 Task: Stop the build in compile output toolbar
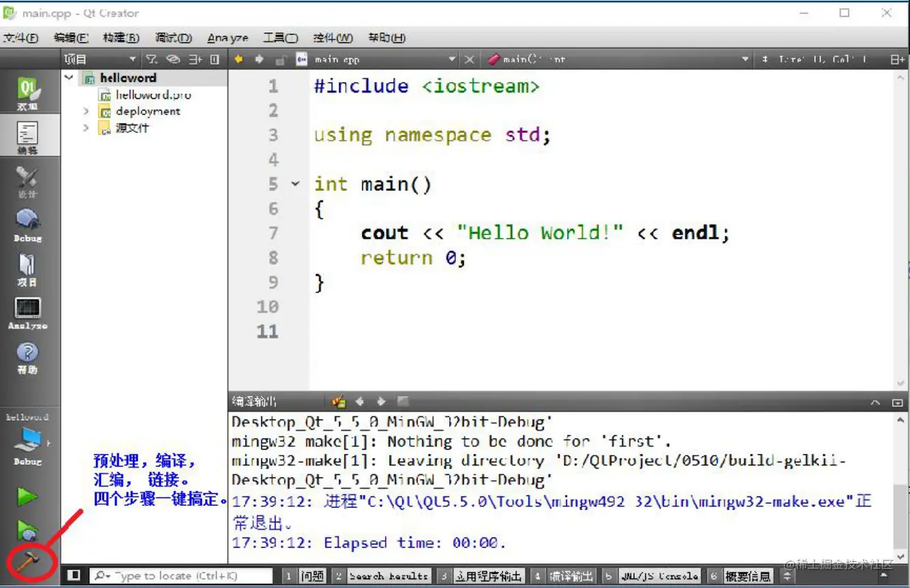click(x=403, y=401)
